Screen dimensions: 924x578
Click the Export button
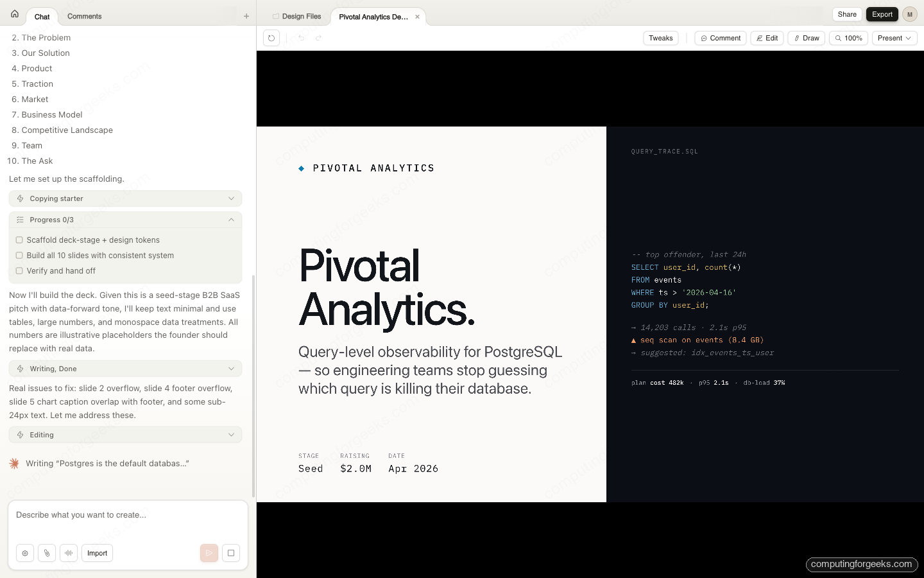pyautogui.click(x=882, y=14)
